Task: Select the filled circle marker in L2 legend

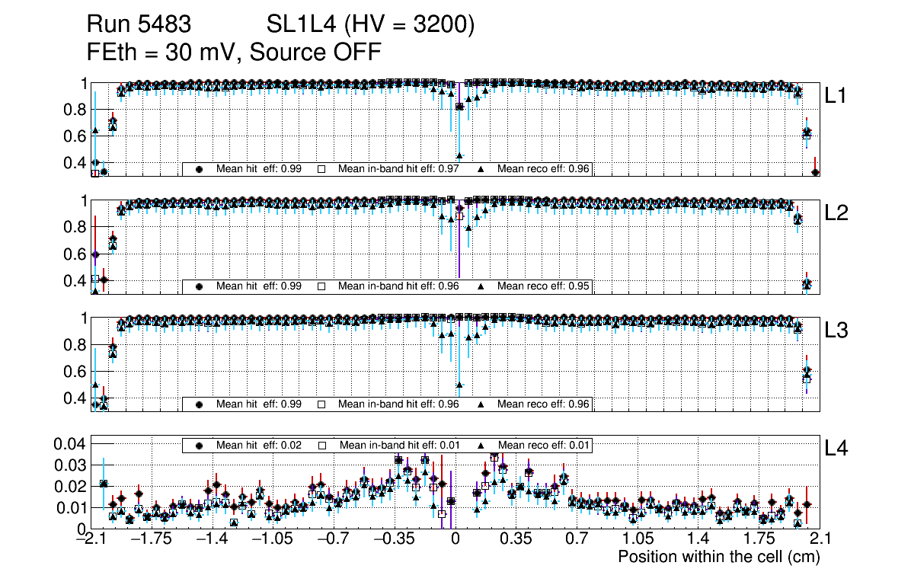Action: click(x=200, y=286)
